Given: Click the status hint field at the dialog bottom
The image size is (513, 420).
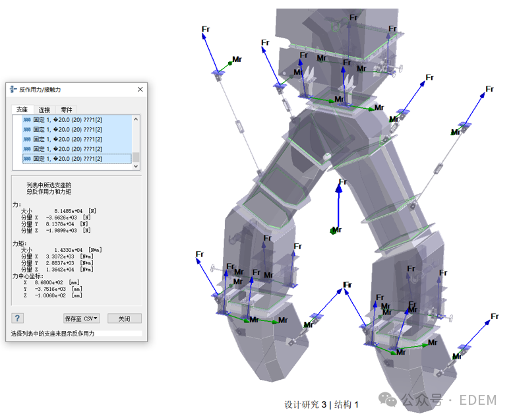Looking at the screenshot, I should point(76,334).
